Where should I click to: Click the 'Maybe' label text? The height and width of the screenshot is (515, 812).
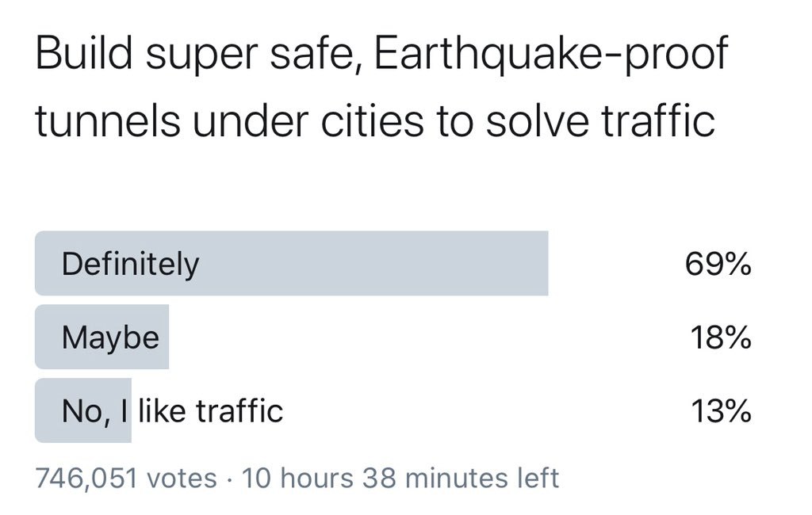[110, 339]
